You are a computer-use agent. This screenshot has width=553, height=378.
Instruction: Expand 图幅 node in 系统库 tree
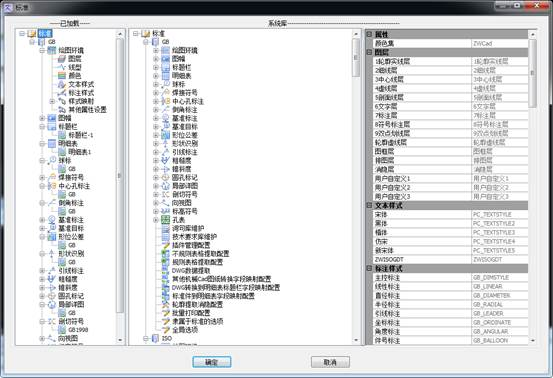coord(156,59)
